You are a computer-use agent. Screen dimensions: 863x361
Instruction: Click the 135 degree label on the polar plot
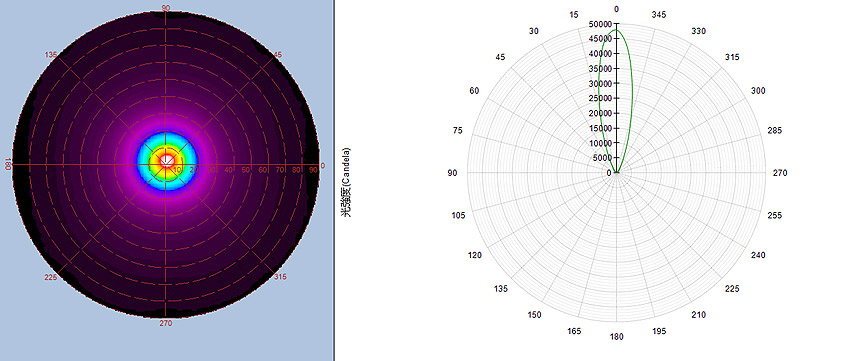(x=501, y=289)
